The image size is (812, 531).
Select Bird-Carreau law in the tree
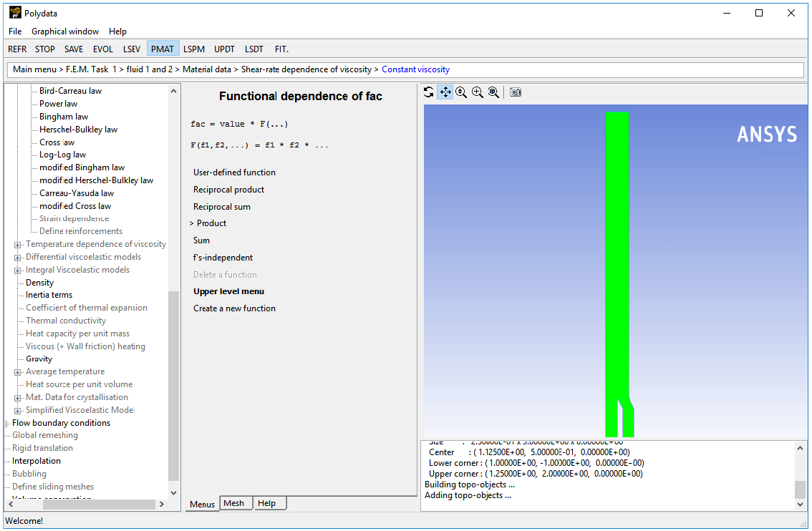[x=70, y=91]
